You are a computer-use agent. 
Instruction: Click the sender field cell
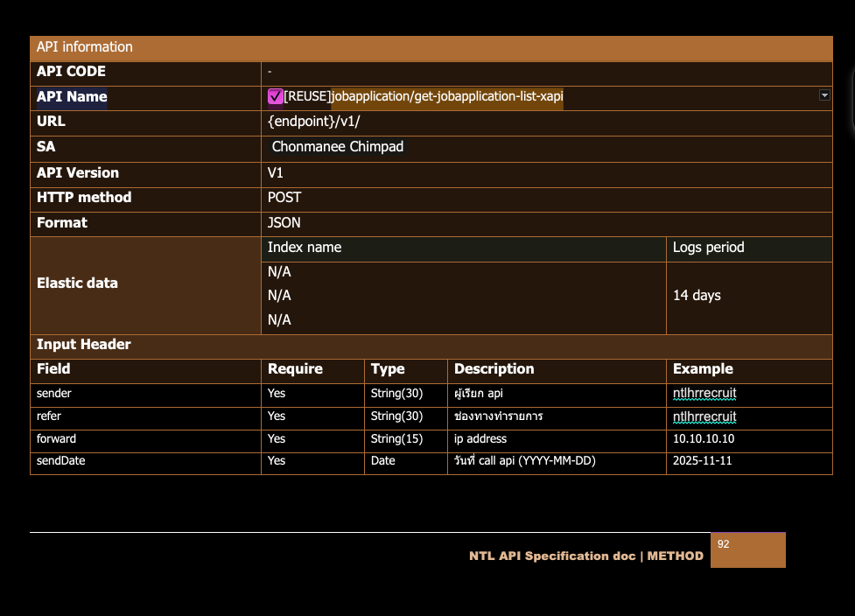coord(54,394)
